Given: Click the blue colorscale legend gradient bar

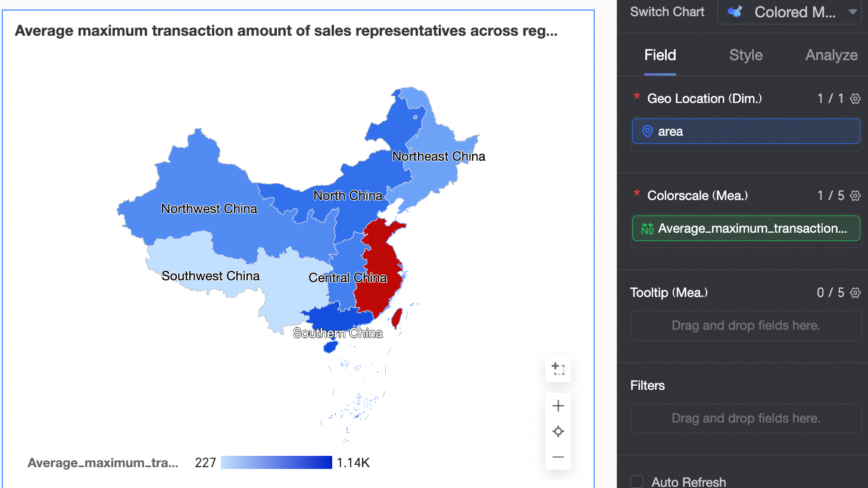Looking at the screenshot, I should [276, 462].
